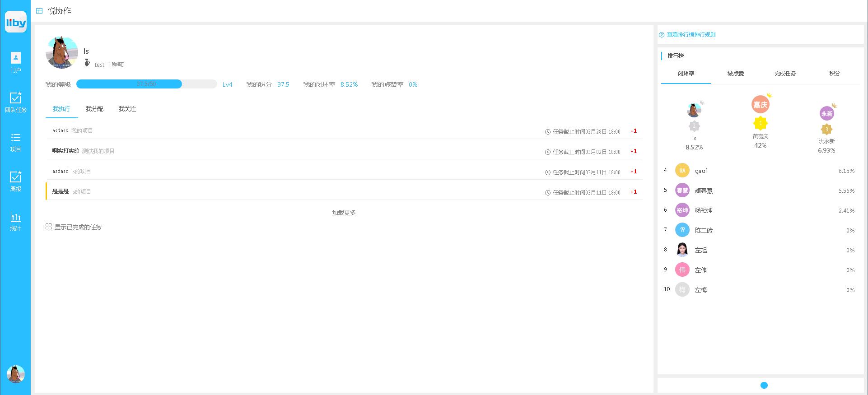Viewport: 868px width, 395px height.
Task: Open 团队任务 team tasks in sidebar
Action: tap(15, 102)
